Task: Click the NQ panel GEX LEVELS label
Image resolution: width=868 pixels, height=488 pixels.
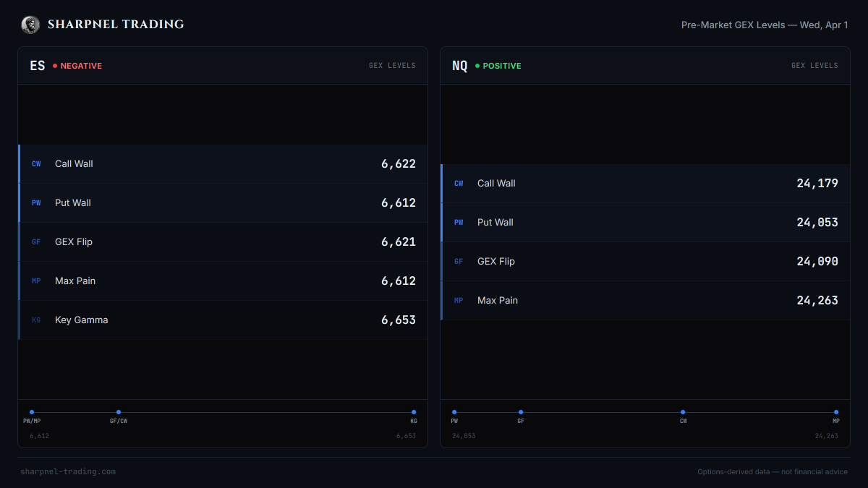Action: [814, 66]
